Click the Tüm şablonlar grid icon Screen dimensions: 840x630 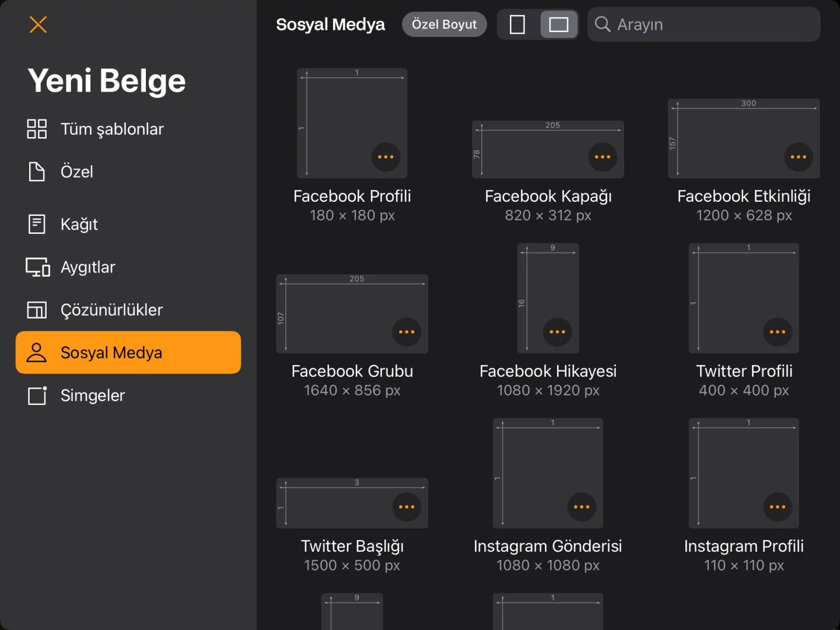pyautogui.click(x=37, y=129)
